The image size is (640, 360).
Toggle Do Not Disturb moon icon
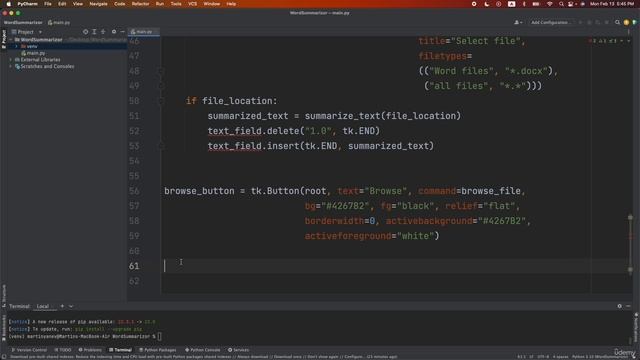tap(487, 4)
